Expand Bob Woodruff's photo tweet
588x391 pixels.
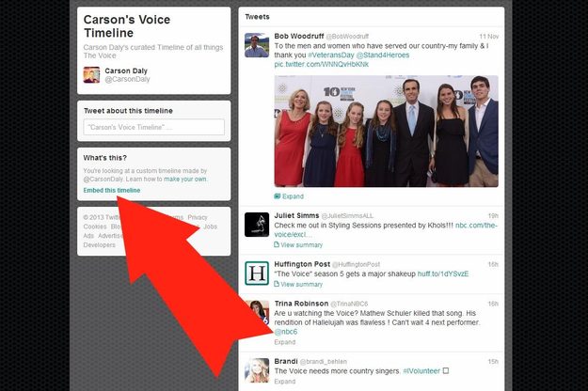point(293,196)
